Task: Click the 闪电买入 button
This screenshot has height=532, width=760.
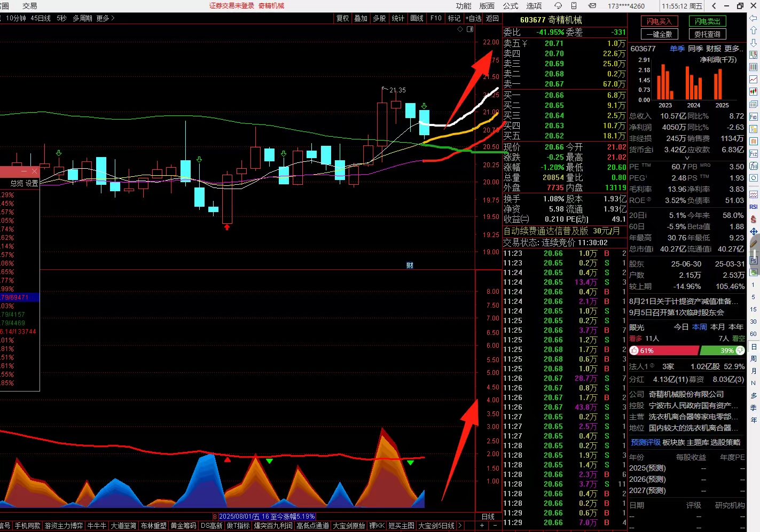Action: tap(660, 21)
